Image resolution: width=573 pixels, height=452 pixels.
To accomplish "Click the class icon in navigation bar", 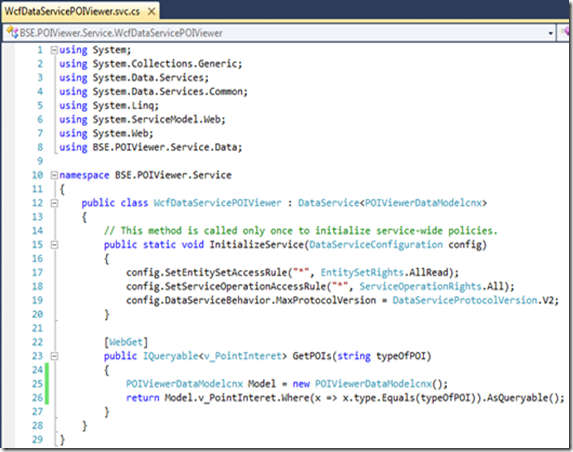I will pyautogui.click(x=12, y=33).
